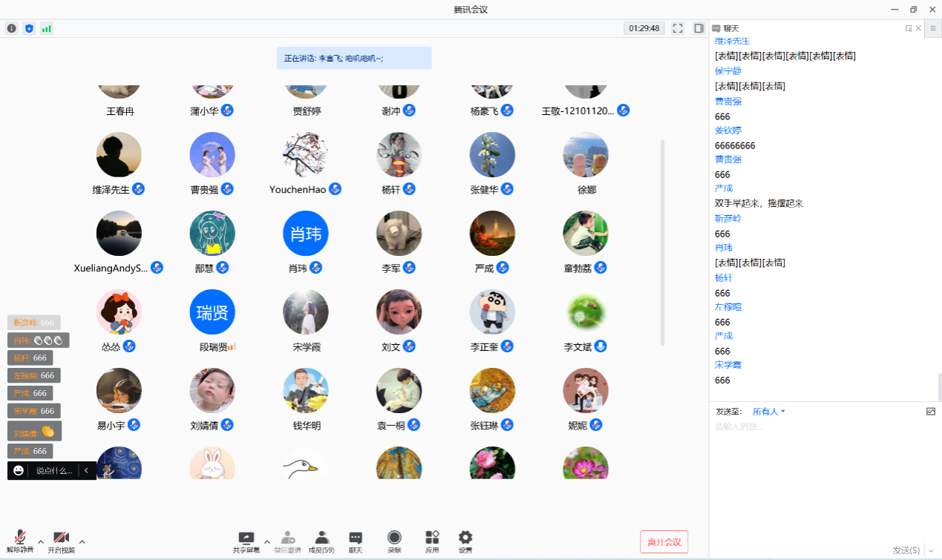
Task: Click the green network signal status icon
Action: 47,28
